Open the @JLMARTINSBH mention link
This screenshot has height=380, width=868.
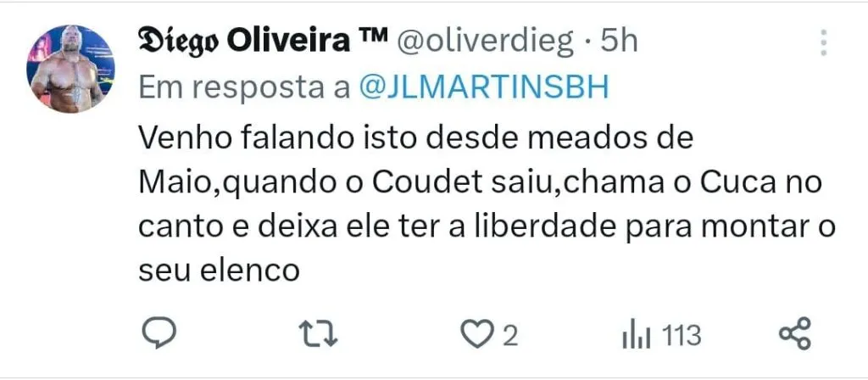(484, 87)
